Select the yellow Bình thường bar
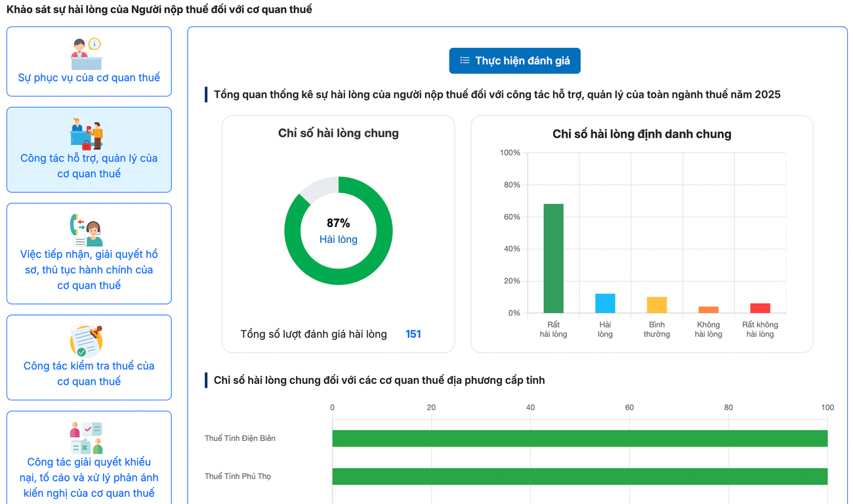 [657, 305]
